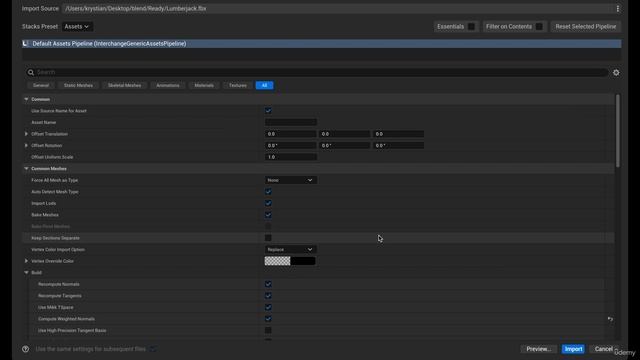
Task: Click the Offset Uniform Scale field
Action: click(x=291, y=157)
